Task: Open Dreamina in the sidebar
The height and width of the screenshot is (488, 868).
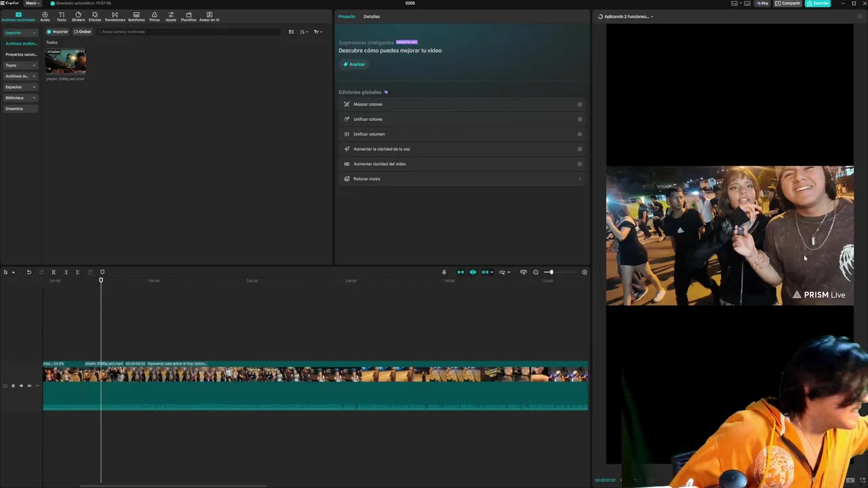Action: pyautogui.click(x=20, y=108)
